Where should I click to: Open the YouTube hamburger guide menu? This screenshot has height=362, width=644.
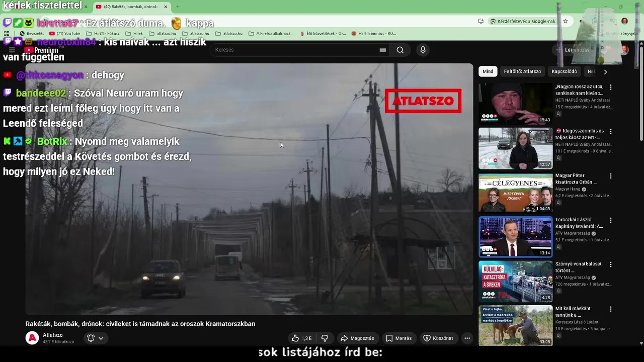point(12,50)
